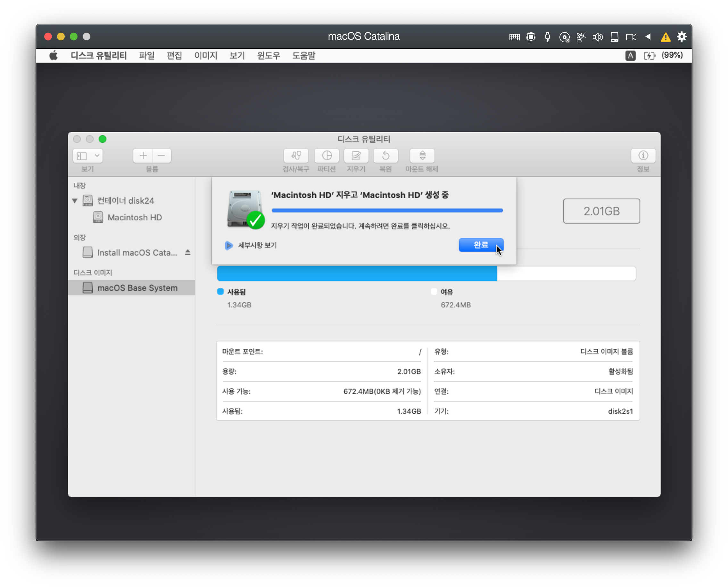Open the 파티션 partition tool
The width and height of the screenshot is (728, 588).
coord(327,156)
